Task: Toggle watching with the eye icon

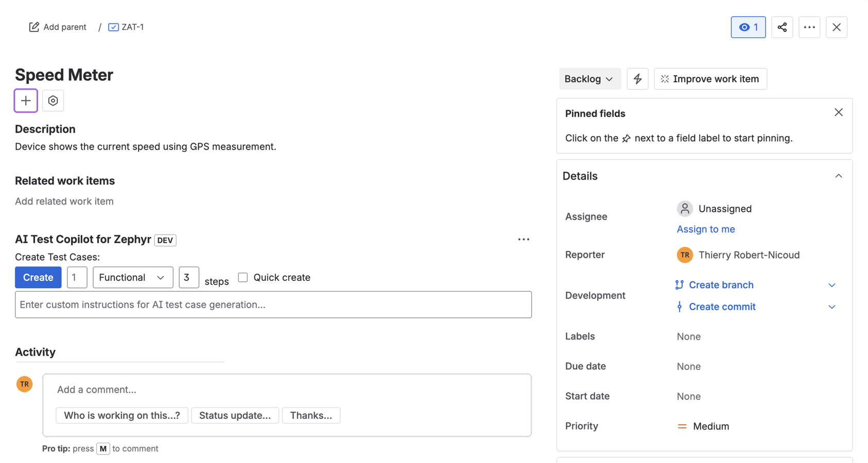Action: click(x=748, y=27)
